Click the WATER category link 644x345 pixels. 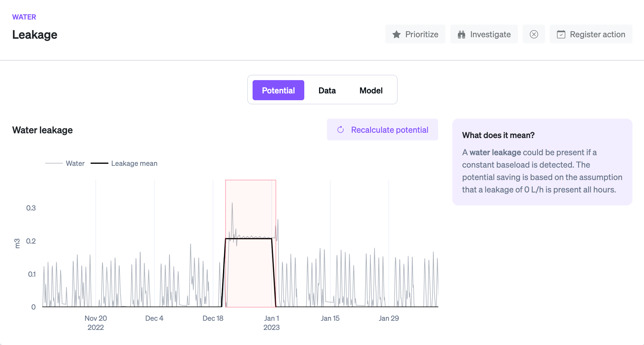[x=24, y=17]
